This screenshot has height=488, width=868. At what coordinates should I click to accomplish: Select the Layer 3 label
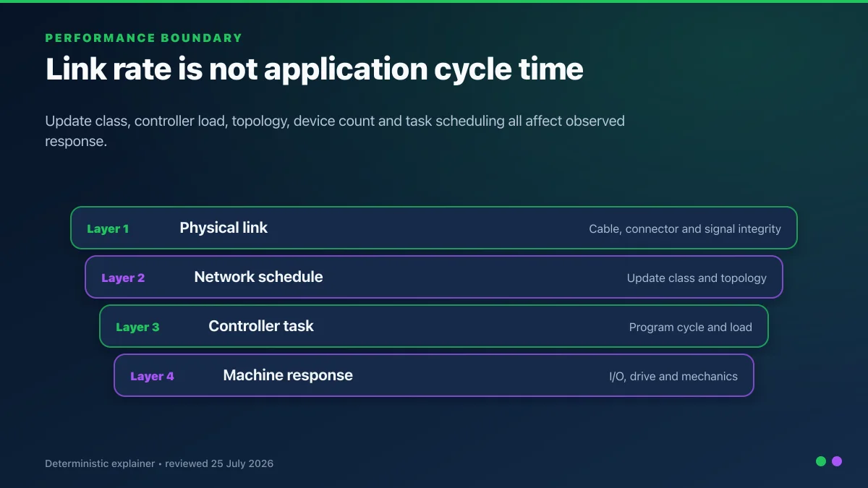(137, 327)
